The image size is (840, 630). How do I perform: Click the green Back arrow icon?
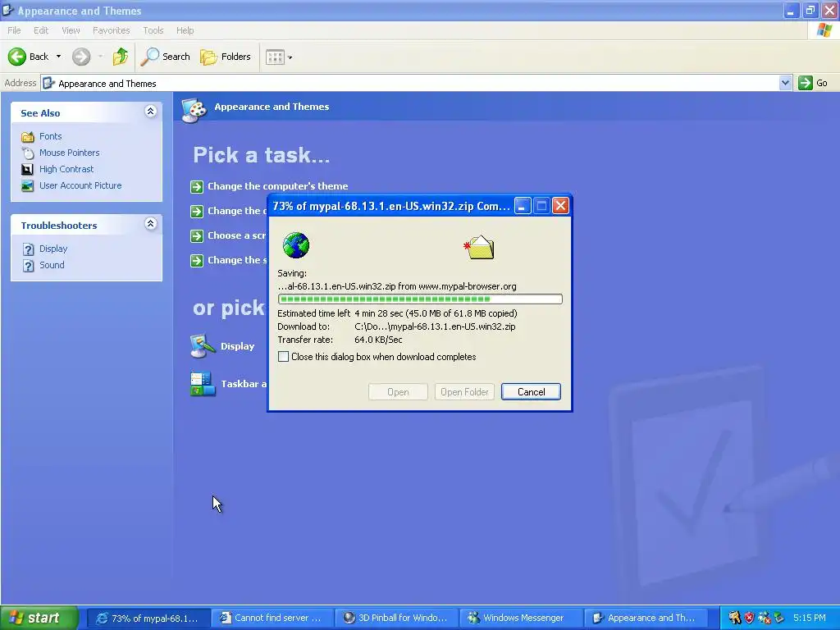pyautogui.click(x=17, y=57)
